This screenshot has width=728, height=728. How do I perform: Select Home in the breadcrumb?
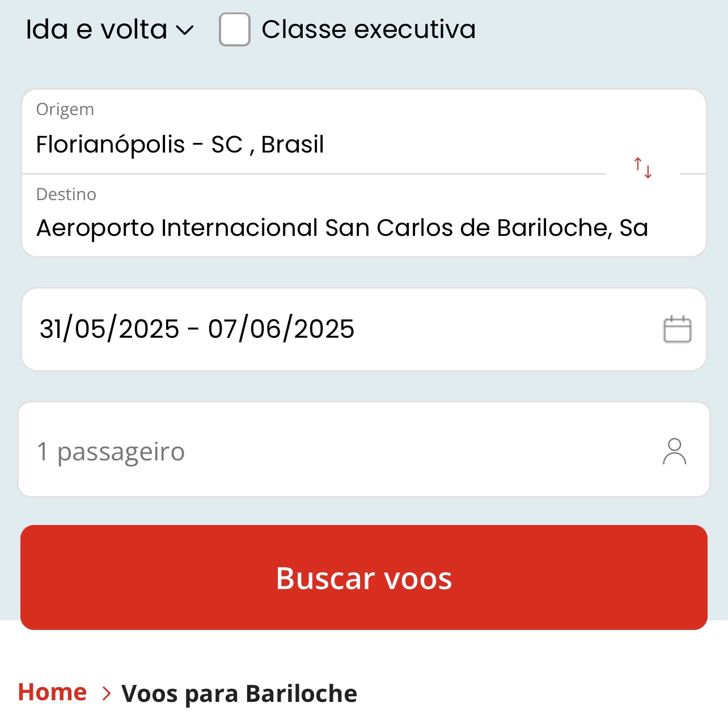[x=52, y=692]
